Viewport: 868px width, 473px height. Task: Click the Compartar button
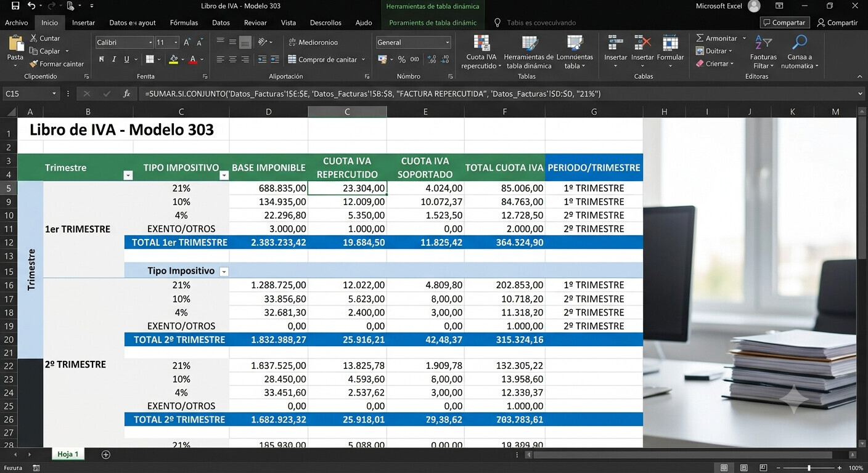[x=785, y=23]
